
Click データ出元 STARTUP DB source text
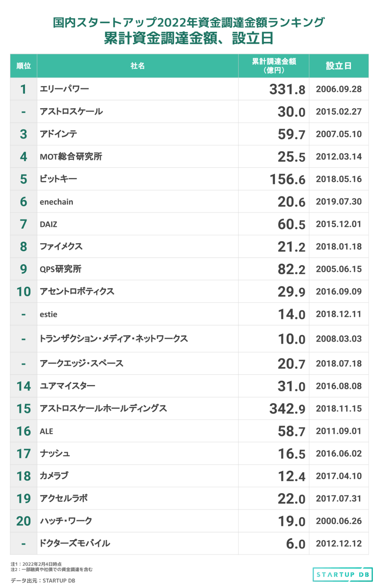[43, 580]
